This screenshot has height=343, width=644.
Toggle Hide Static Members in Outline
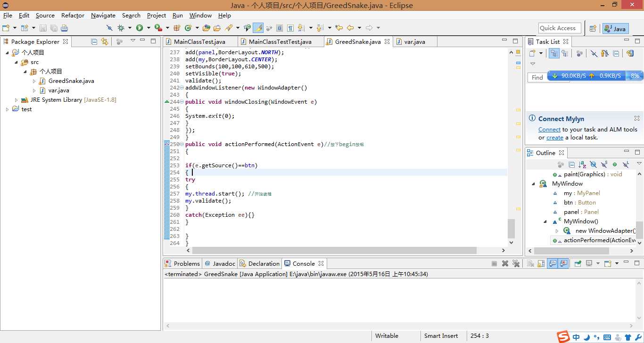tap(604, 164)
